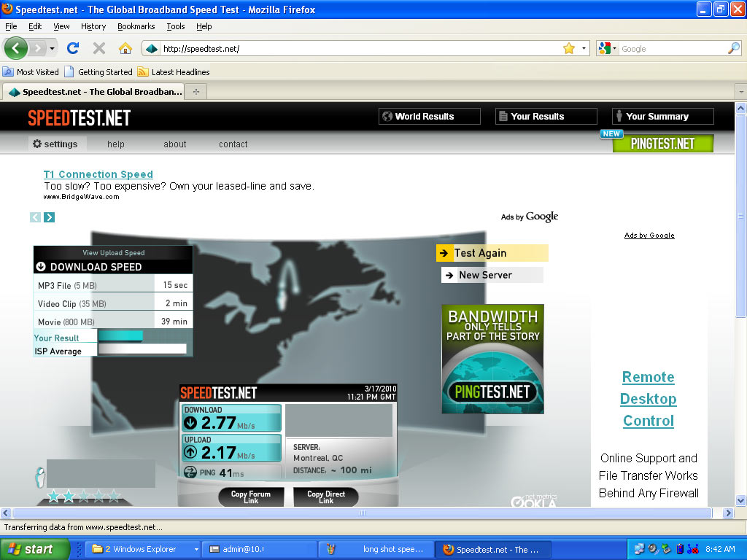Click the next ad arrow

(x=49, y=217)
